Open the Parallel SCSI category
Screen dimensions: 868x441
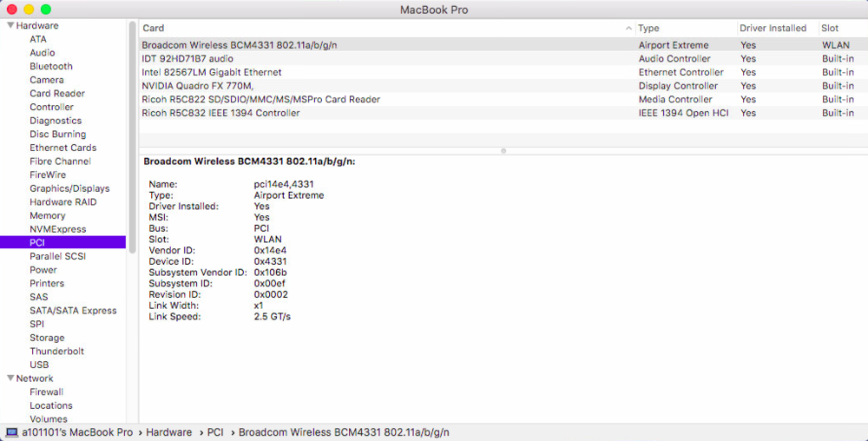(57, 256)
